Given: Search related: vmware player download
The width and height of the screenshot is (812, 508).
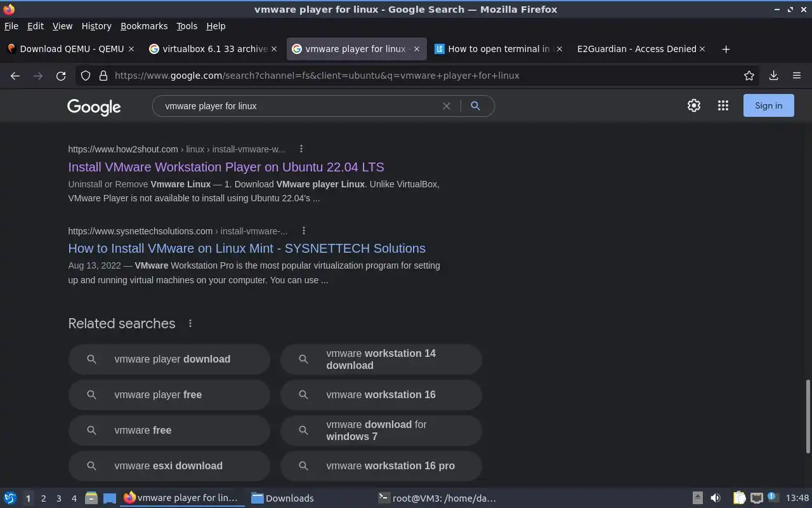Looking at the screenshot, I should pyautogui.click(x=169, y=359).
